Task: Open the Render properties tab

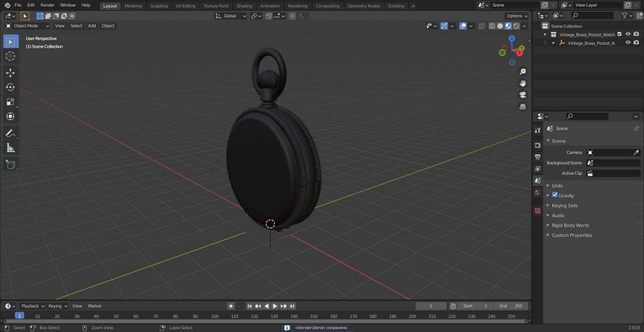Action: (537, 145)
